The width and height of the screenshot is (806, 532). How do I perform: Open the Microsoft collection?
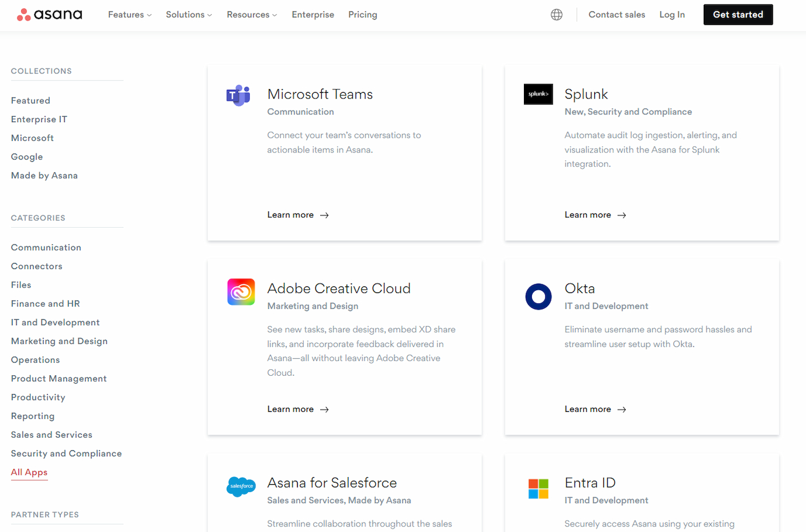click(x=32, y=138)
